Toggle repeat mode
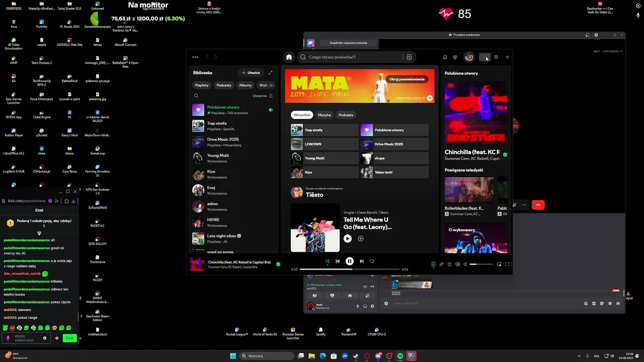The height and width of the screenshot is (362, 644). (372, 261)
